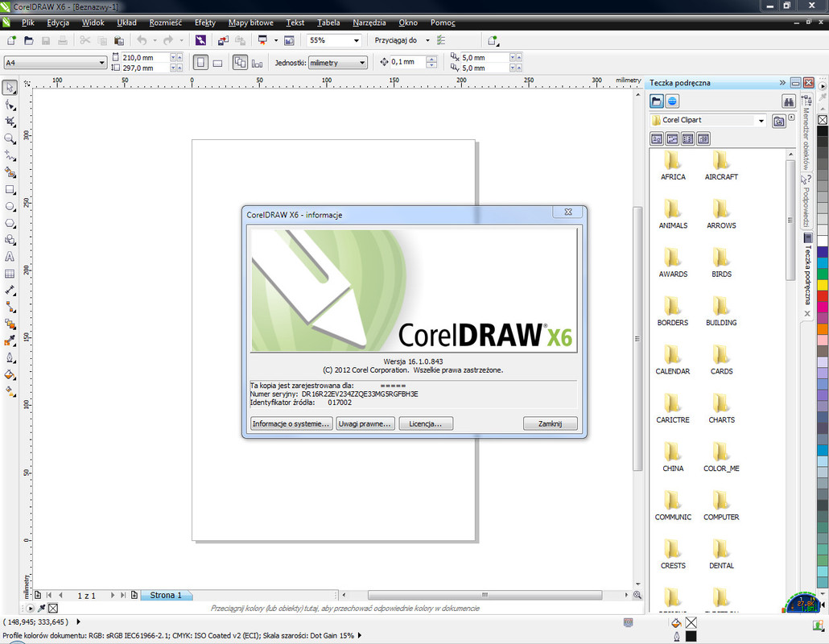
Task: Click the nudge distance 0,1 mm field
Action: tap(407, 62)
